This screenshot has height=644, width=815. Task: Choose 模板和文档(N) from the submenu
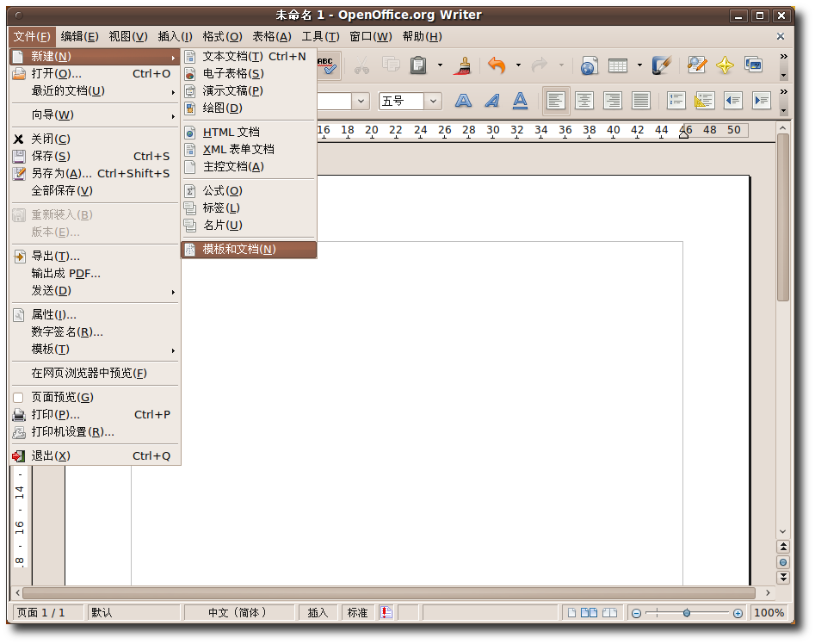tap(239, 249)
